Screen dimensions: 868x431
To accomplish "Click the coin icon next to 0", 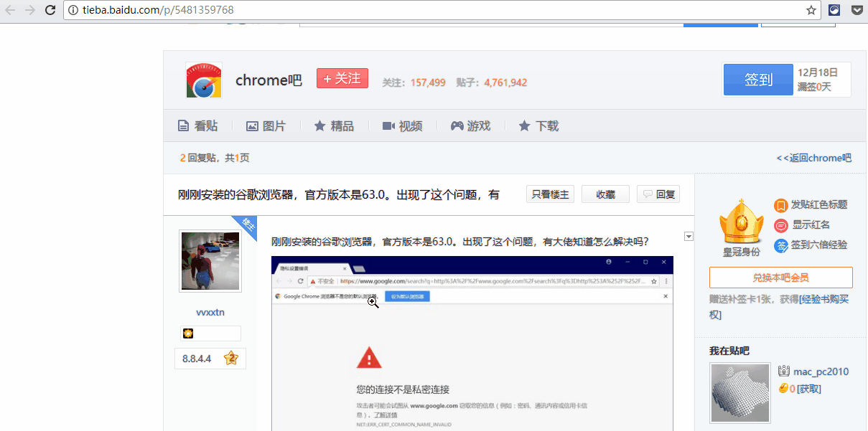I will point(783,389).
